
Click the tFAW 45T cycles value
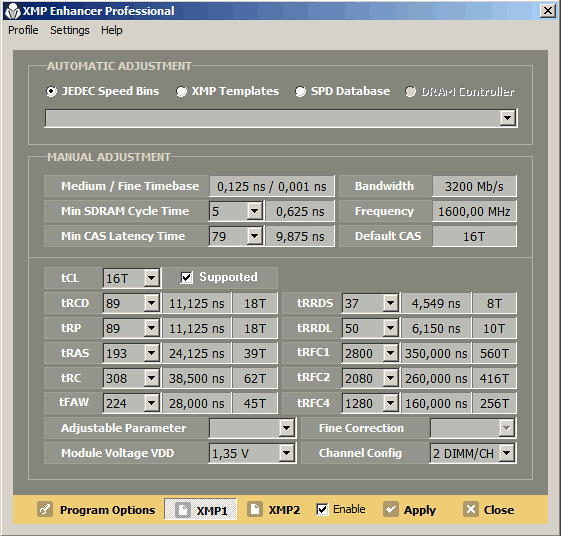point(255,404)
